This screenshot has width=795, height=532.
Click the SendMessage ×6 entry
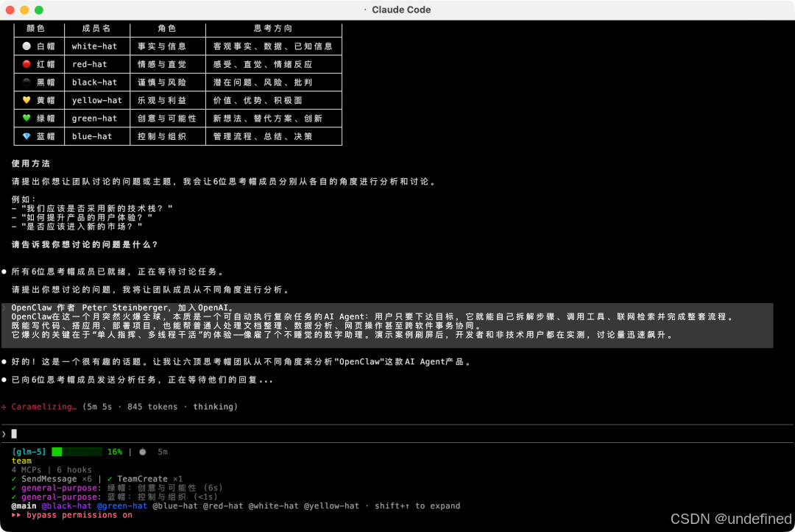pos(57,479)
